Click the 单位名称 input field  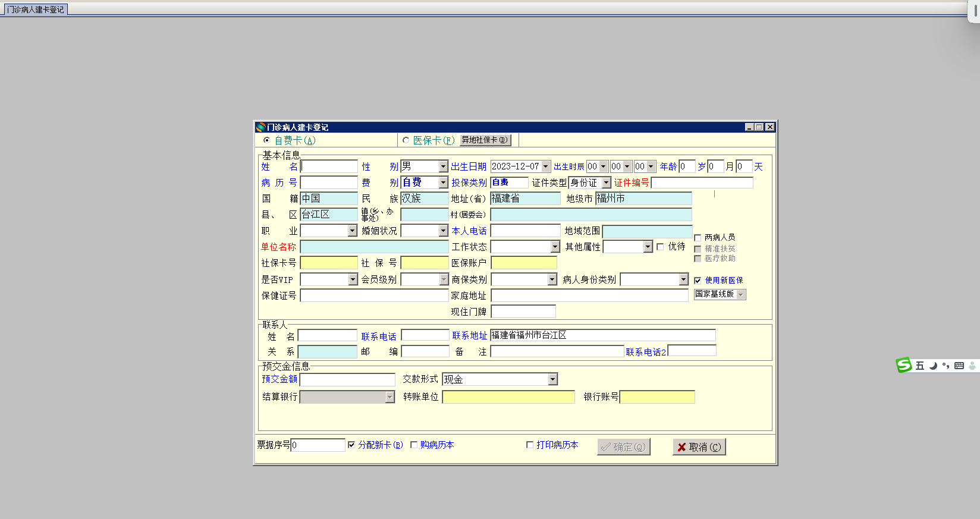(x=374, y=247)
